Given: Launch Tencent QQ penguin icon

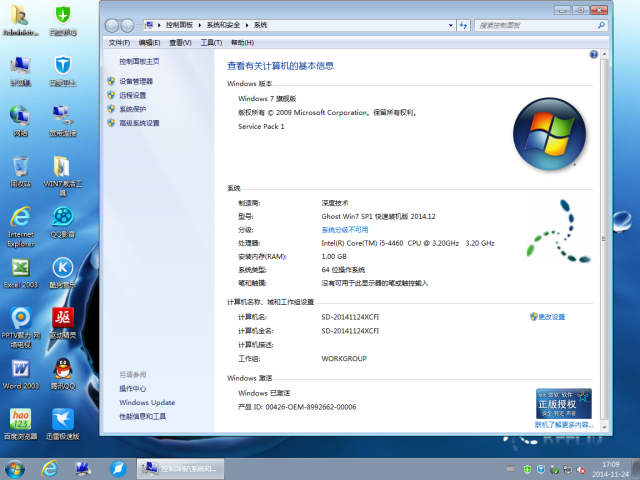Looking at the screenshot, I should 63,374.
